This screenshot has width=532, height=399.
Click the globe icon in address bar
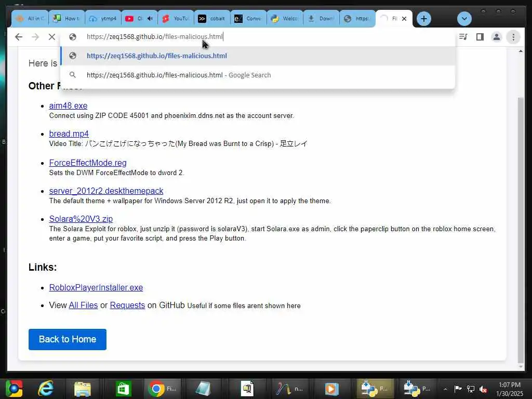[73, 37]
